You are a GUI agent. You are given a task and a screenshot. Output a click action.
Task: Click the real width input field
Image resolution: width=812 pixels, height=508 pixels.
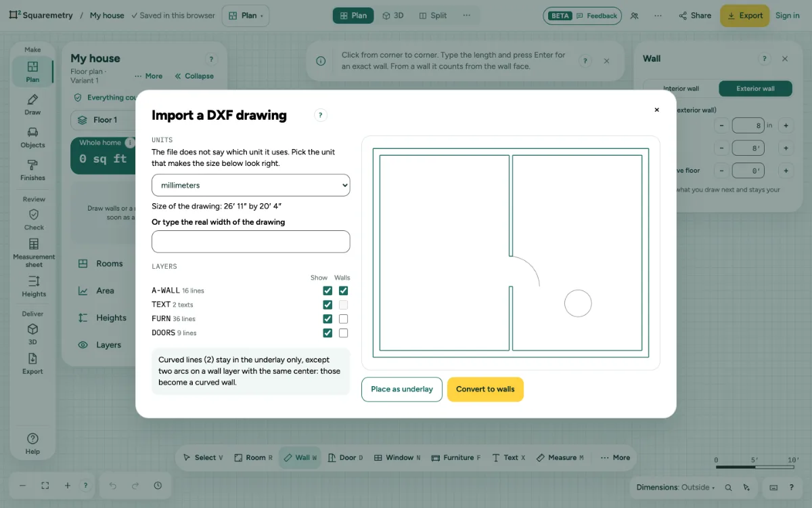(x=251, y=242)
